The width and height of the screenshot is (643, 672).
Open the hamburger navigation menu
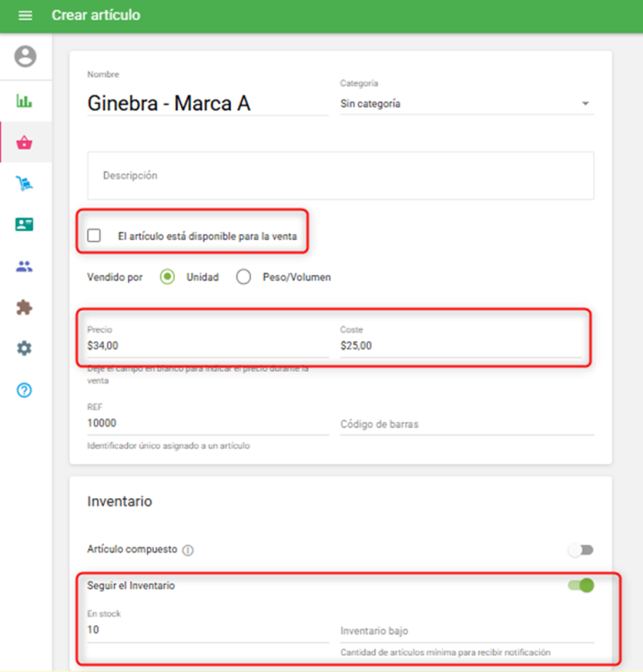pyautogui.click(x=25, y=16)
